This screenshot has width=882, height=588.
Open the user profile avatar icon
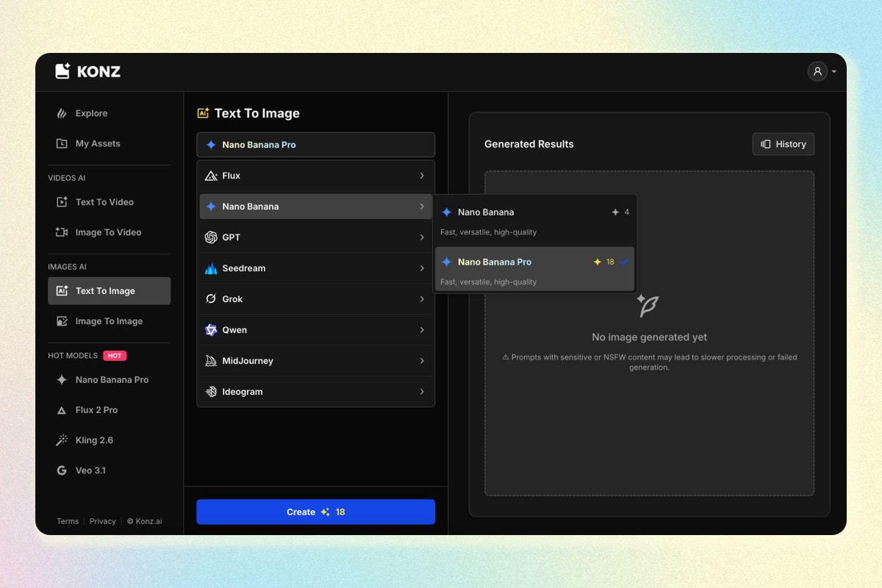pyautogui.click(x=817, y=71)
